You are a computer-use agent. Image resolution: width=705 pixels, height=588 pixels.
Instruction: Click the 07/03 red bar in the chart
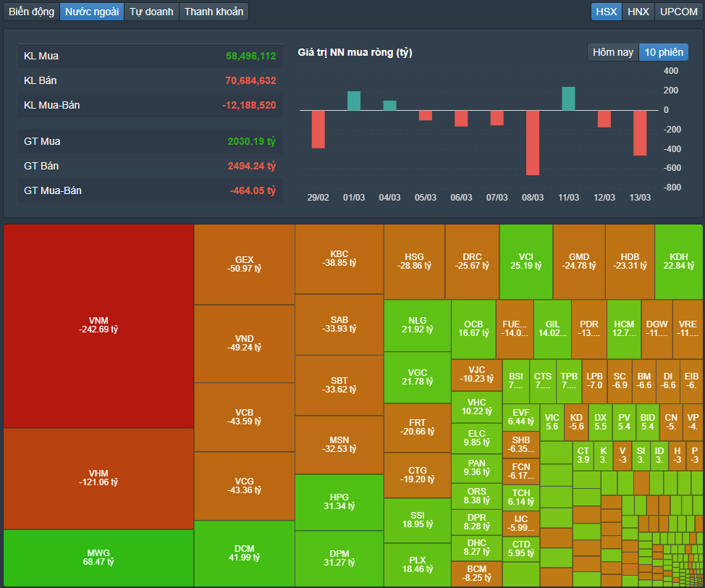click(x=497, y=118)
